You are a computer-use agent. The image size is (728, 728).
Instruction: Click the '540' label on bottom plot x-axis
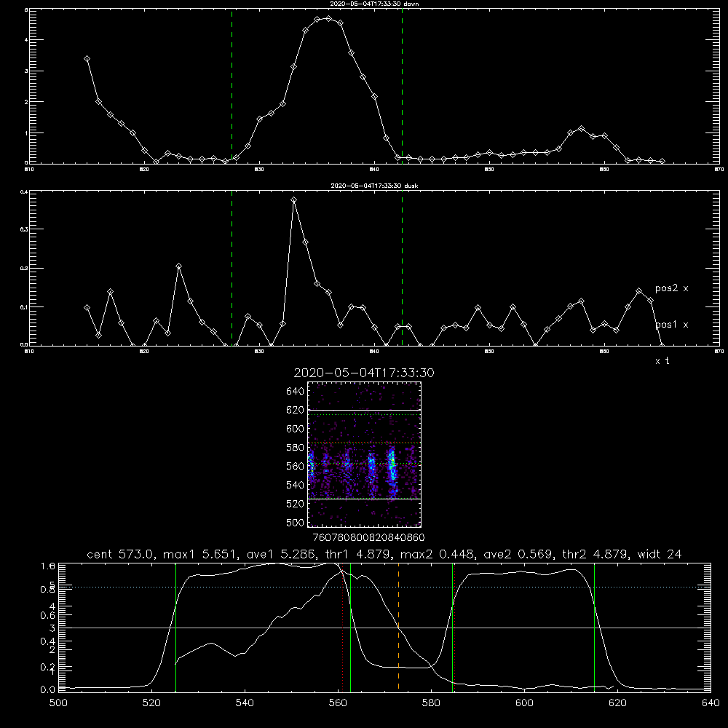tap(245, 703)
